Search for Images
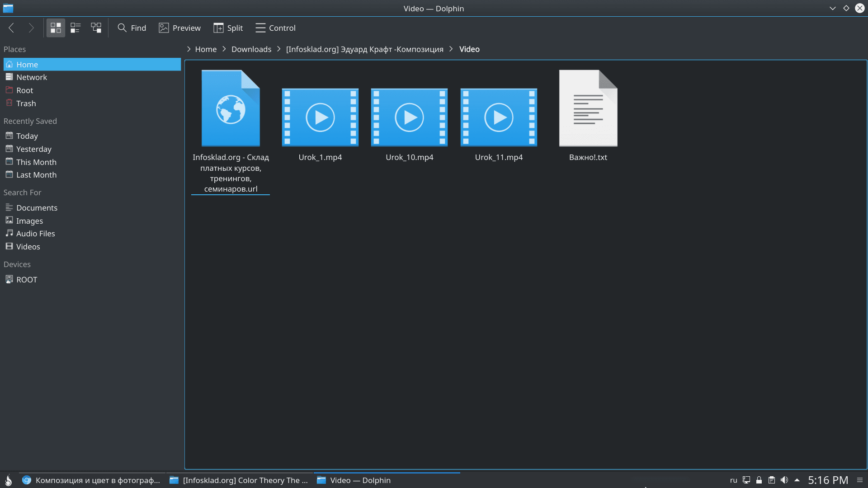 pyautogui.click(x=92, y=221)
